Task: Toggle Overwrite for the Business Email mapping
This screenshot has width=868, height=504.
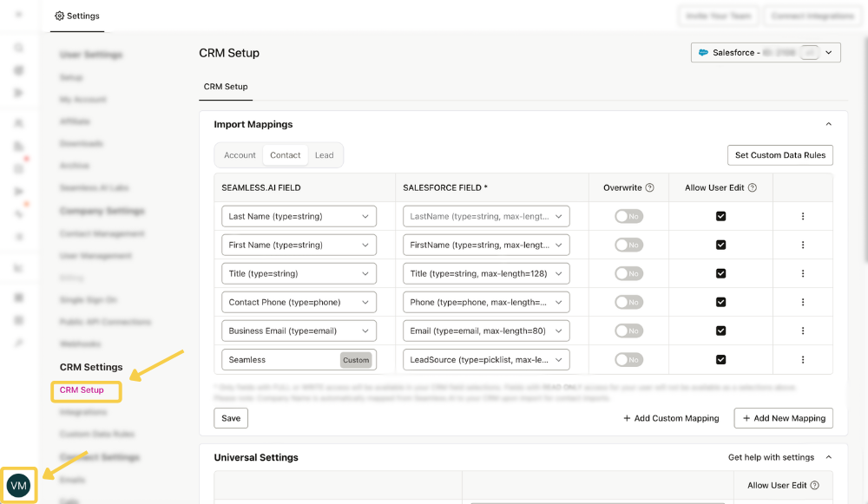Action: pyautogui.click(x=628, y=331)
